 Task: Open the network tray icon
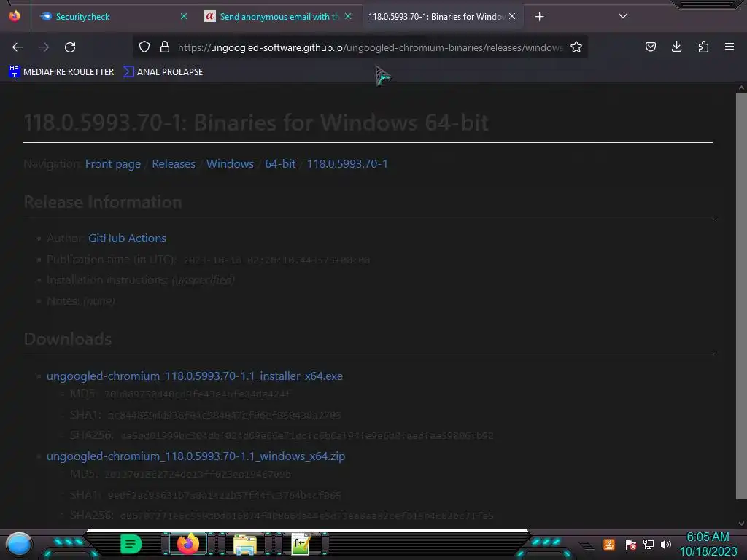649,544
